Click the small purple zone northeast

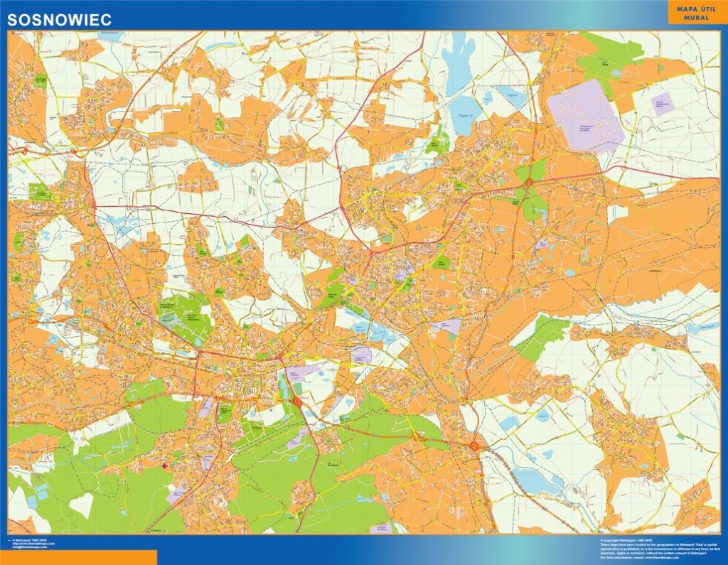(662, 102)
